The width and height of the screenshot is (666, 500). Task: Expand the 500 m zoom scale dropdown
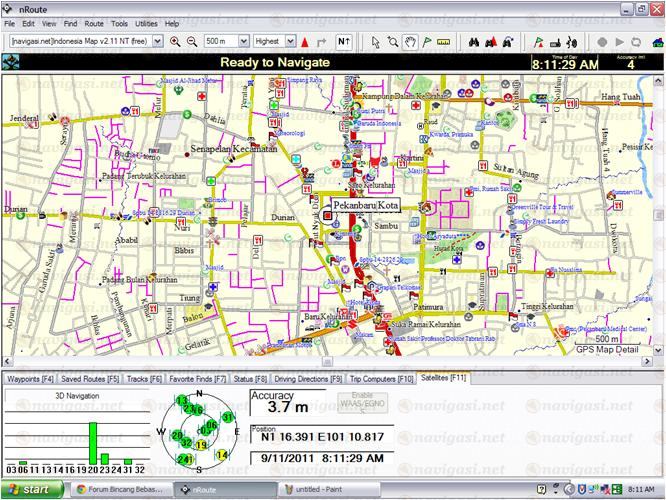pyautogui.click(x=225, y=42)
